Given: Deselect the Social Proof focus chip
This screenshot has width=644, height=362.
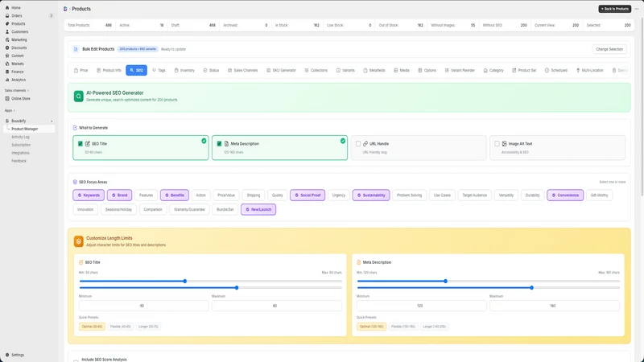Looking at the screenshot, I should pos(308,195).
